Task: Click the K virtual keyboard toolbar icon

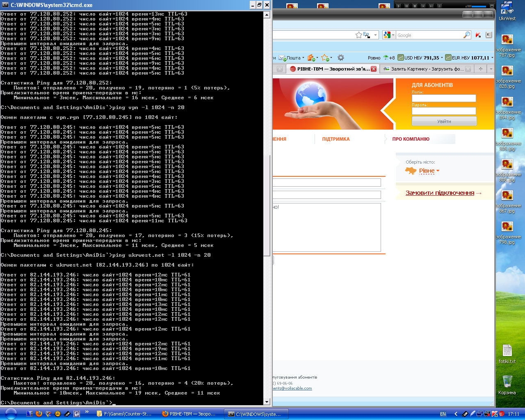Action: [x=488, y=35]
